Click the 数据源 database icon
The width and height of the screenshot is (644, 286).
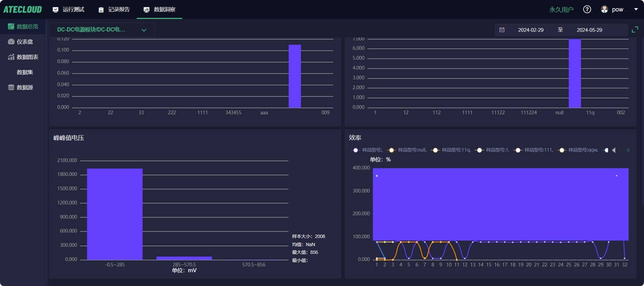(x=11, y=87)
